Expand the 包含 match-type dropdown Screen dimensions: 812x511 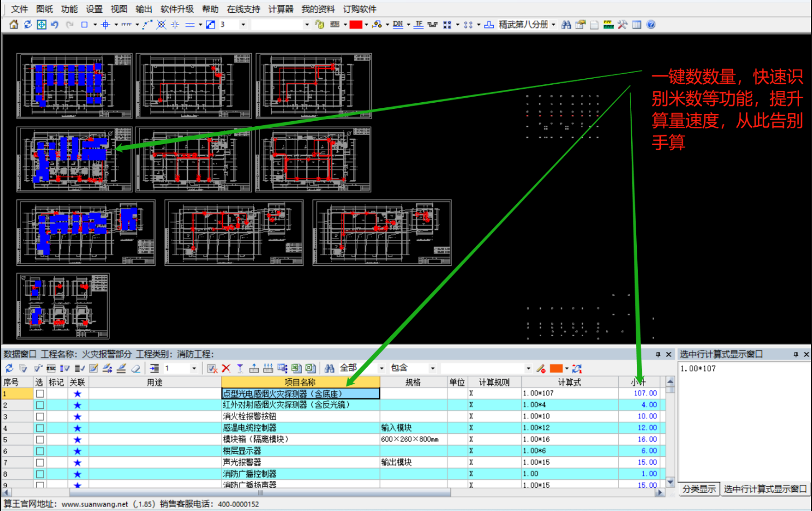[x=433, y=368]
